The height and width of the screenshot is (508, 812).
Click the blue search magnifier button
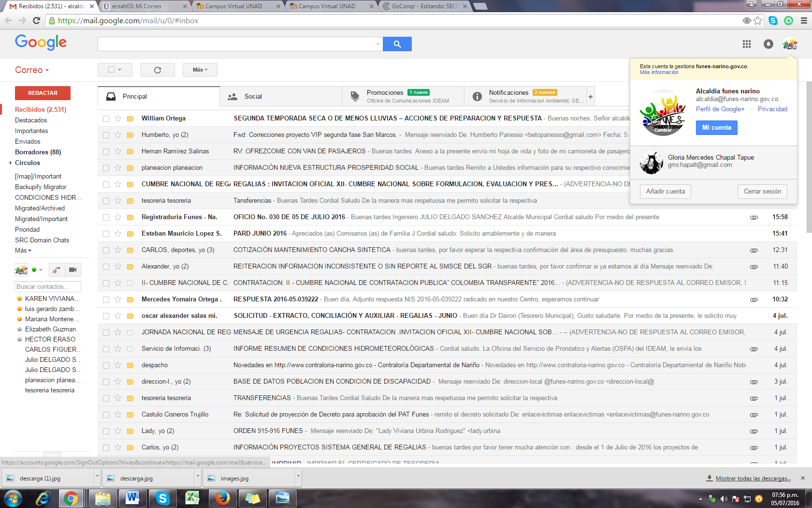point(397,44)
